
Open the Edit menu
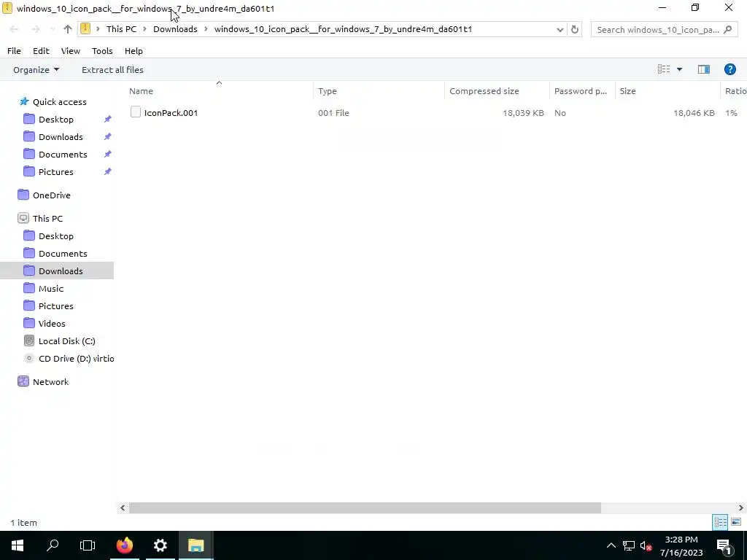tap(41, 51)
